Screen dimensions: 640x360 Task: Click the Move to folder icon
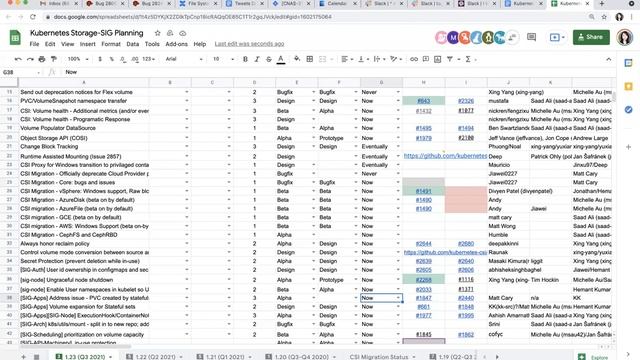point(170,33)
